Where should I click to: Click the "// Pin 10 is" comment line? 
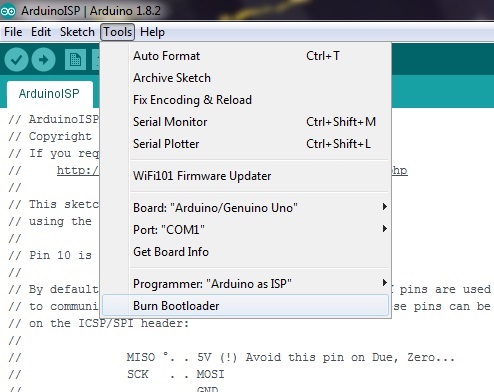50,255
